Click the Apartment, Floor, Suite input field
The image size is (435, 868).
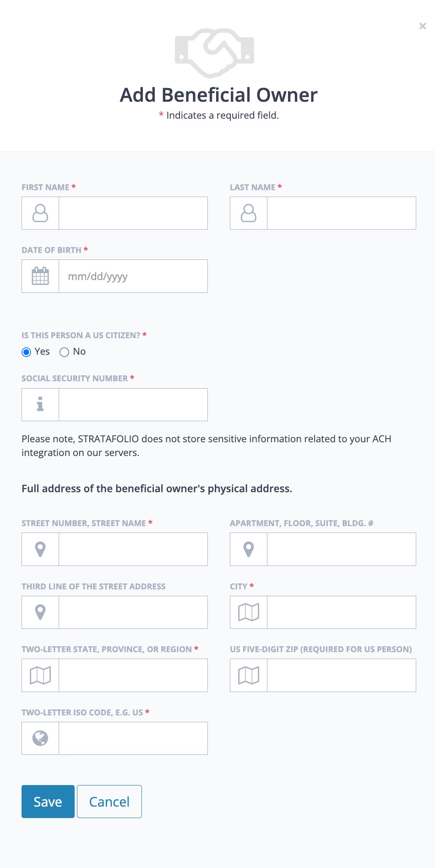[x=342, y=549]
